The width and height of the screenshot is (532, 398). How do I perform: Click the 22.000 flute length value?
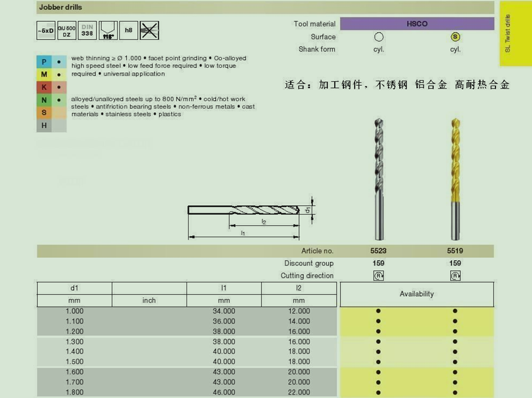coord(299,392)
